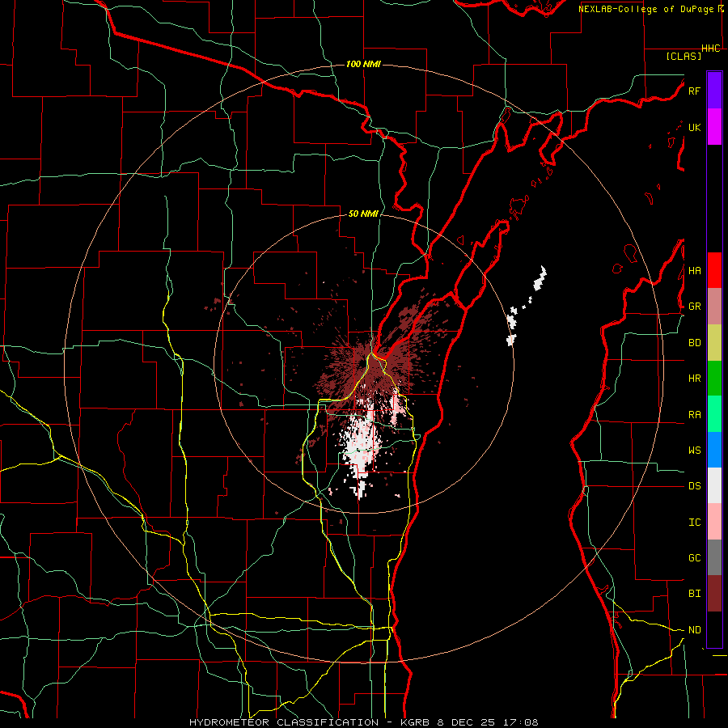Click the 'HHC' product code text
Viewport: 728px width, 728px height.
click(x=711, y=49)
